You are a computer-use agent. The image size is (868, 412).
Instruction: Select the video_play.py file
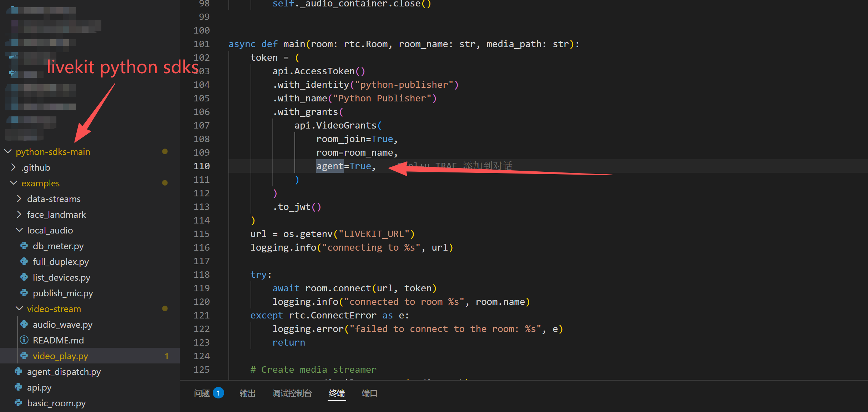(60, 356)
